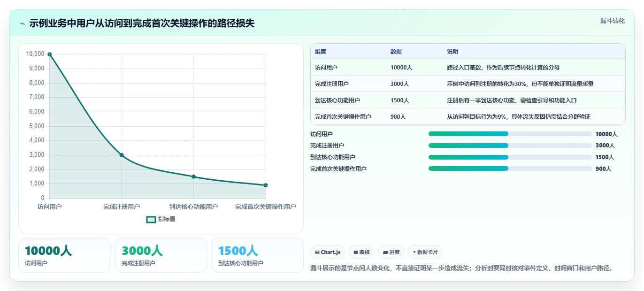
Task: Click the dashboard title 示例业务中用户从访问…
Action: coord(142,23)
